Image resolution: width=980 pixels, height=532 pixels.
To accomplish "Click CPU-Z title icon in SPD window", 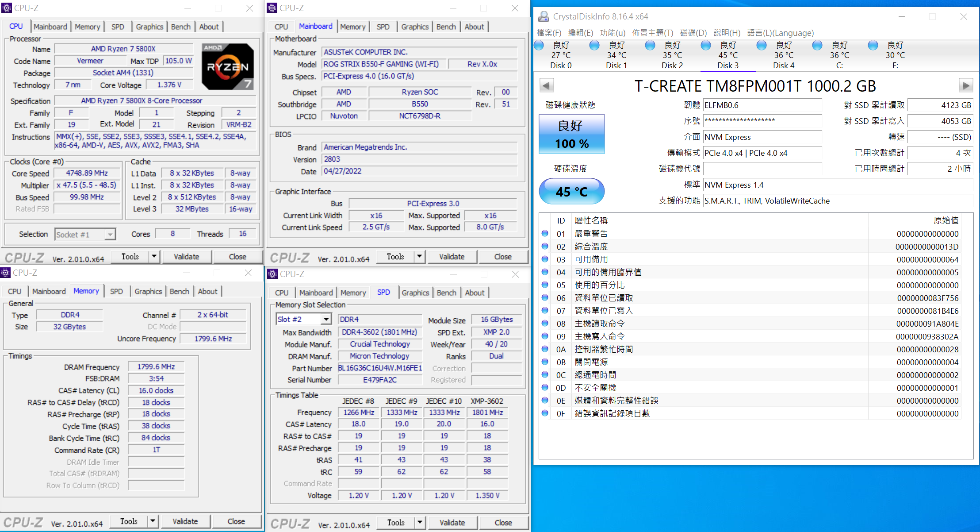I will click(x=272, y=274).
